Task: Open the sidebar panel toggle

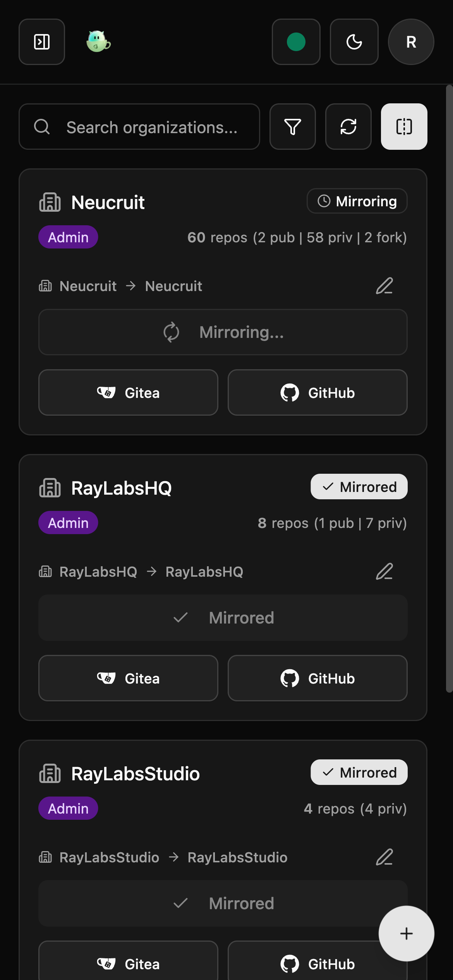Action: tap(42, 42)
